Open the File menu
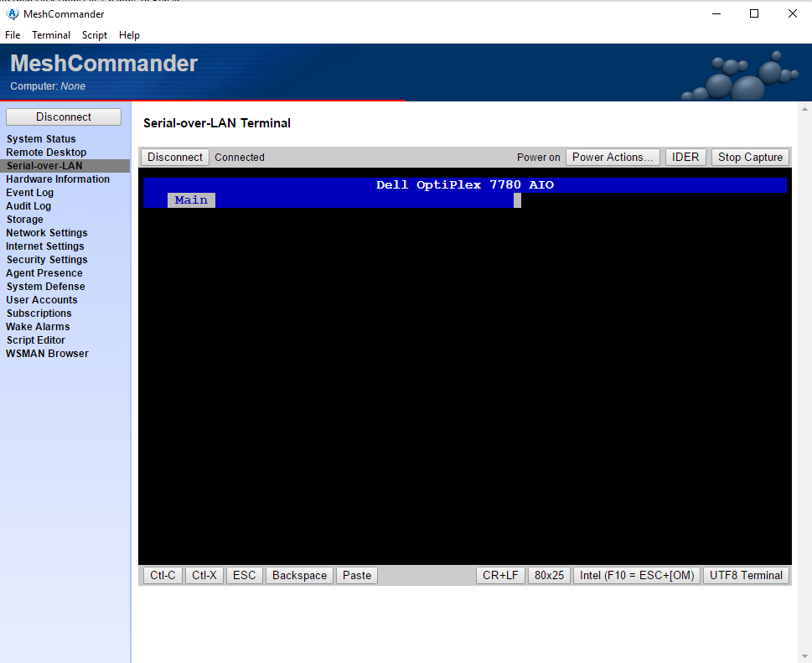Viewport: 812px width, 663px height. (x=13, y=35)
